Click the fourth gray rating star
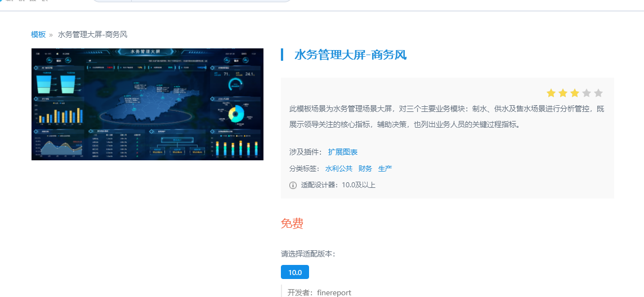 click(587, 93)
